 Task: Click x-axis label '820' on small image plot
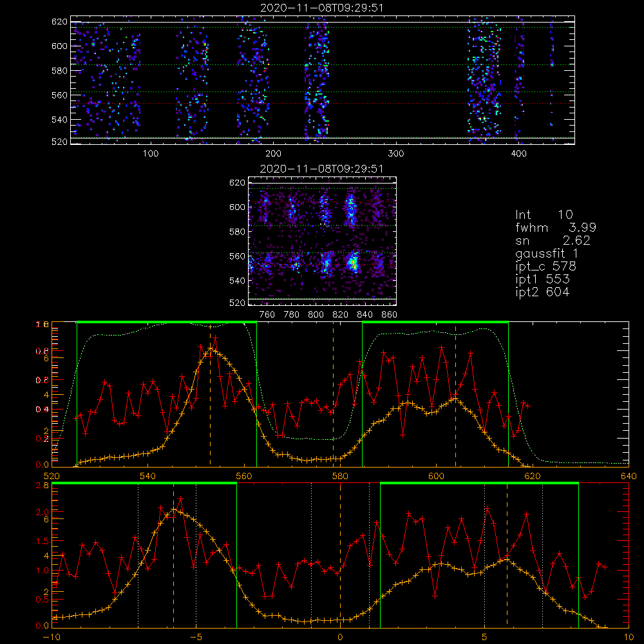(341, 315)
